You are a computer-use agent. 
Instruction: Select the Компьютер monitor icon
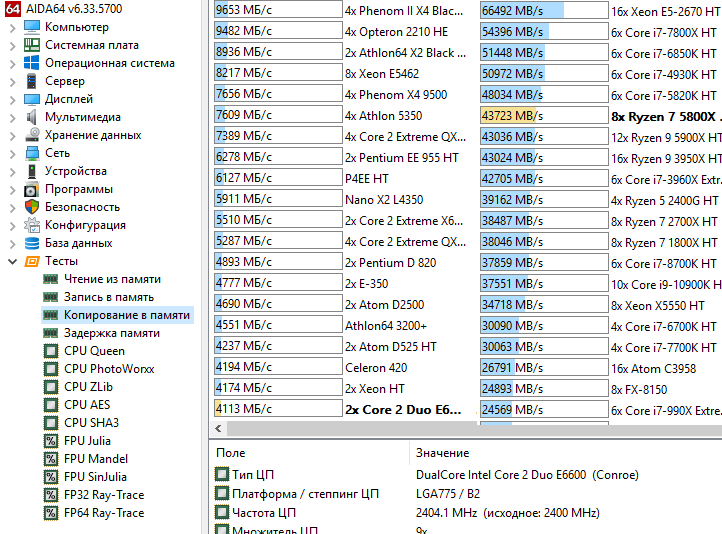pyautogui.click(x=32, y=27)
